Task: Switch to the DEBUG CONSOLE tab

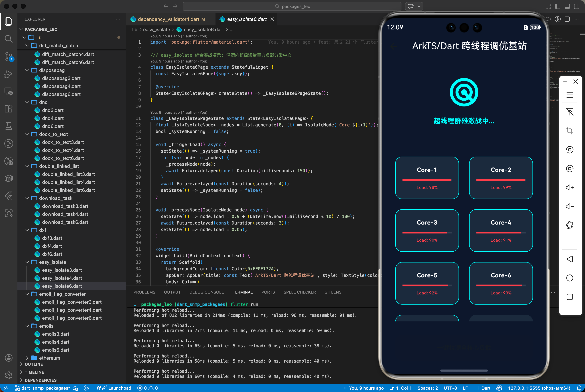Action: point(206,292)
